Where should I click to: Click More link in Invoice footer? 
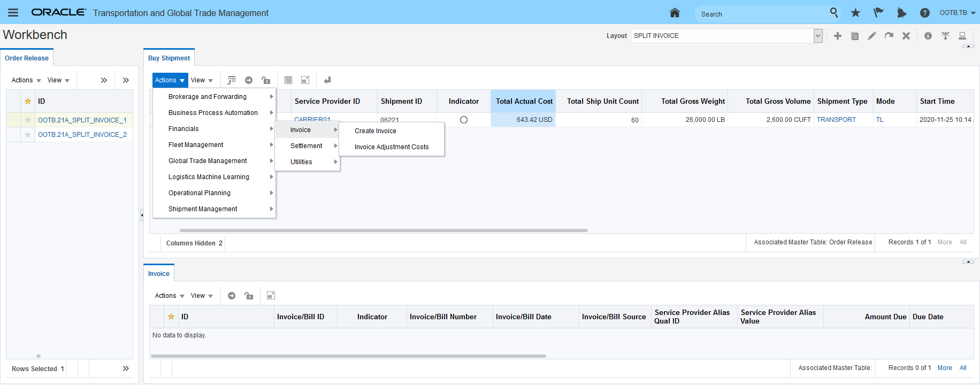pos(945,368)
